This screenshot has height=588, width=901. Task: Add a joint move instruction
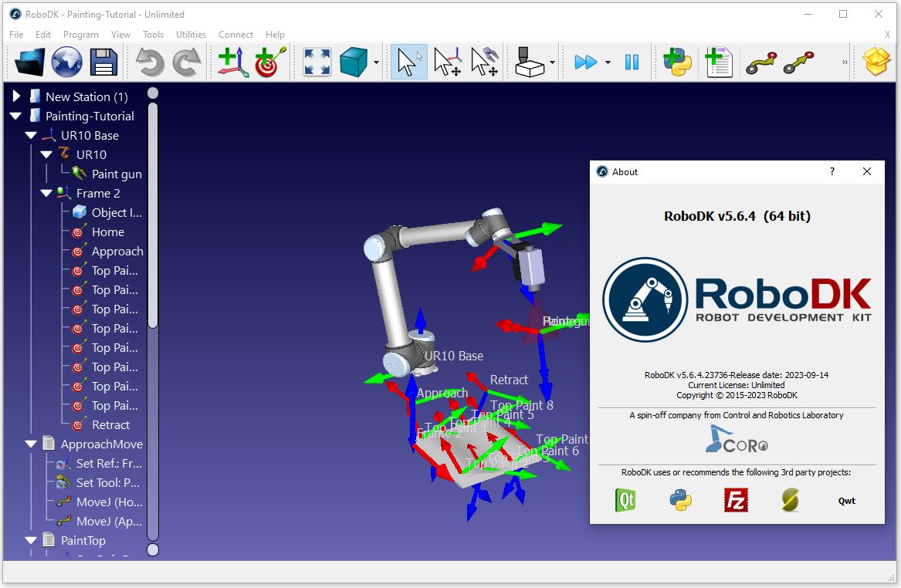coord(761,62)
